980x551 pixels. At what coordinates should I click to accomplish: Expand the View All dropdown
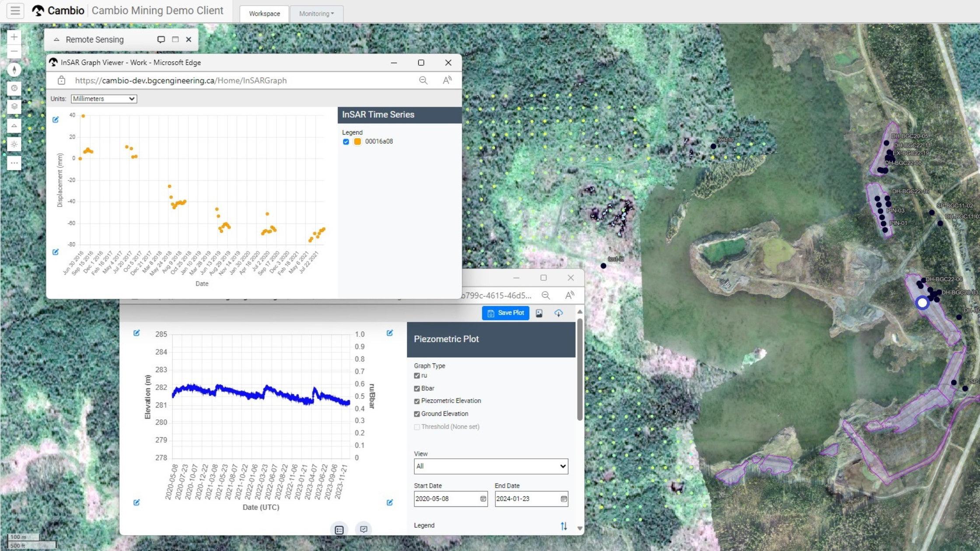490,466
